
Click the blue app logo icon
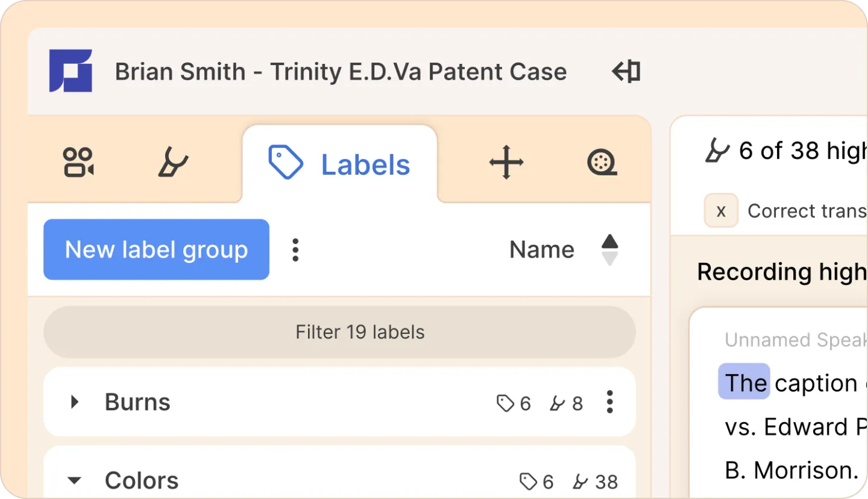point(71,71)
